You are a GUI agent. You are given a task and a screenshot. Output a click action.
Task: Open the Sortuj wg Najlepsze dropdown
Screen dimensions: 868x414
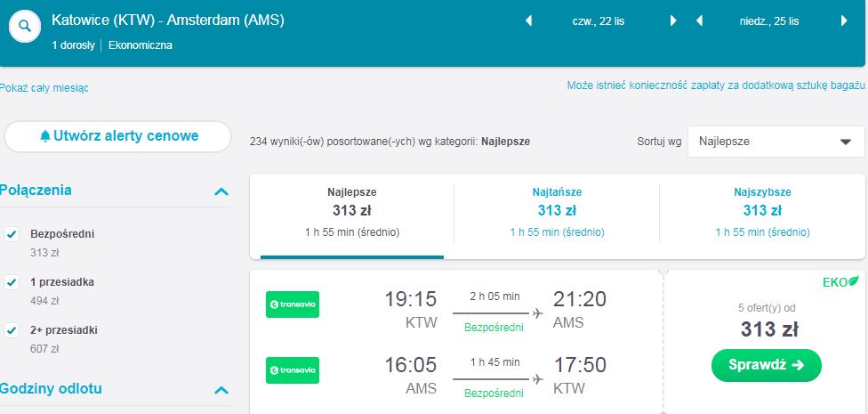click(x=776, y=142)
